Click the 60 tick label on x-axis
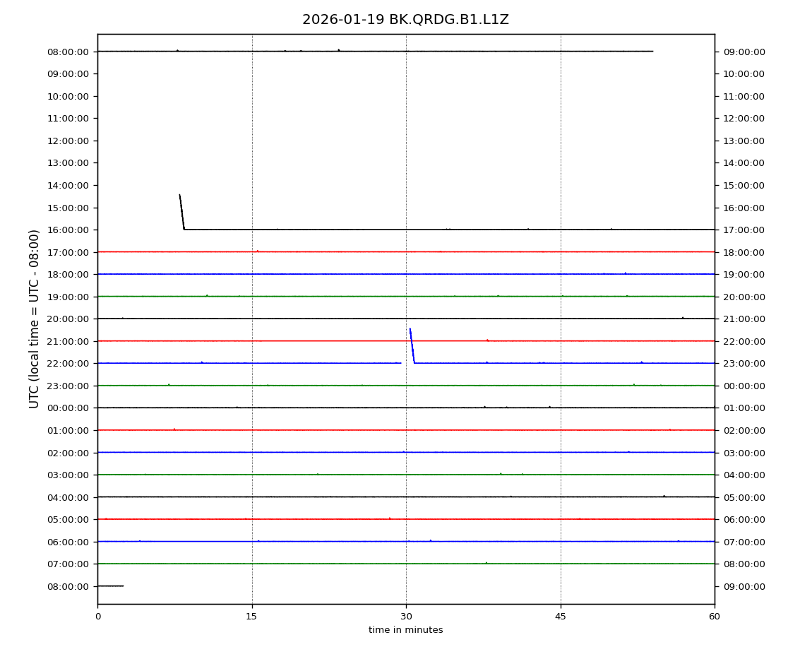This screenshot has height=671, width=812. [x=715, y=617]
